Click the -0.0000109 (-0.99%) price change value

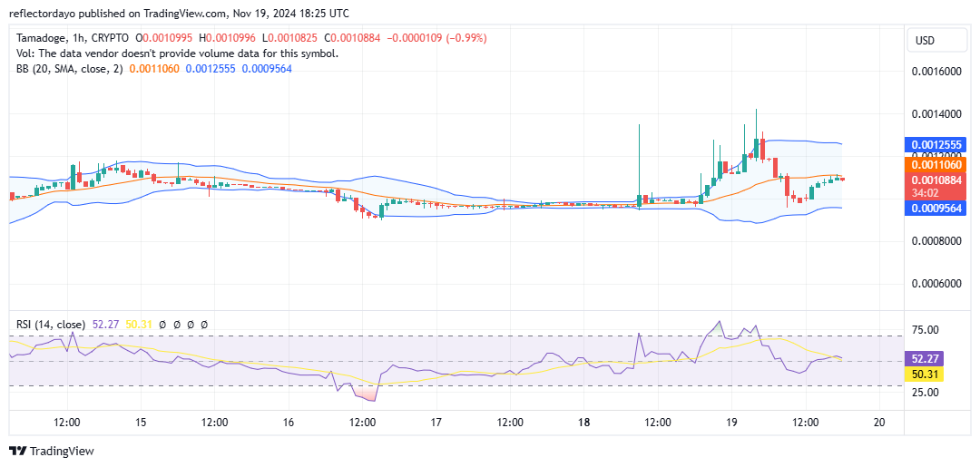tap(436, 38)
